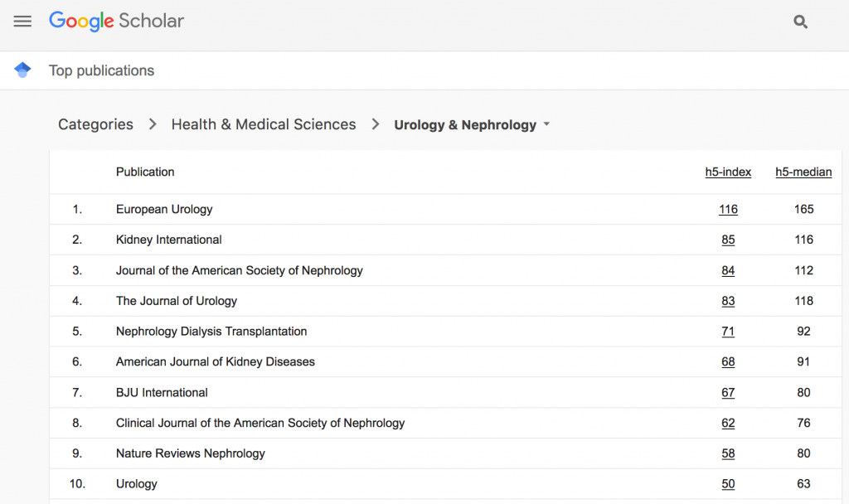
Task: Open the hamburger menu
Action: (x=22, y=22)
